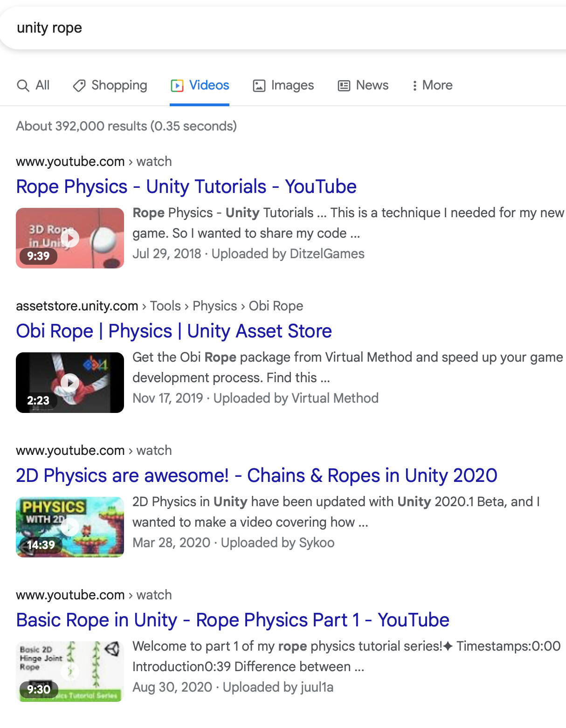
Task: Click "Aug 30, 2020 · Uploaded by juul1a"
Action: [x=233, y=687]
